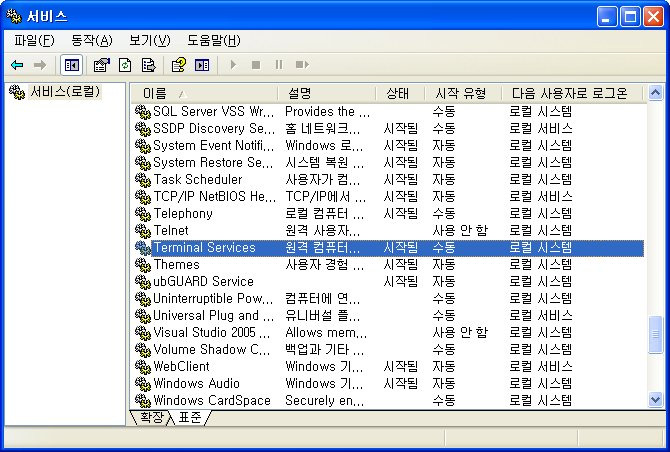Click the Help toolbar icon
The image size is (670, 452).
click(179, 65)
